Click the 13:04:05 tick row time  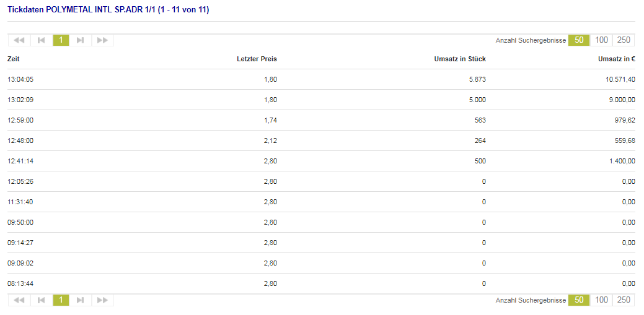[x=20, y=79]
